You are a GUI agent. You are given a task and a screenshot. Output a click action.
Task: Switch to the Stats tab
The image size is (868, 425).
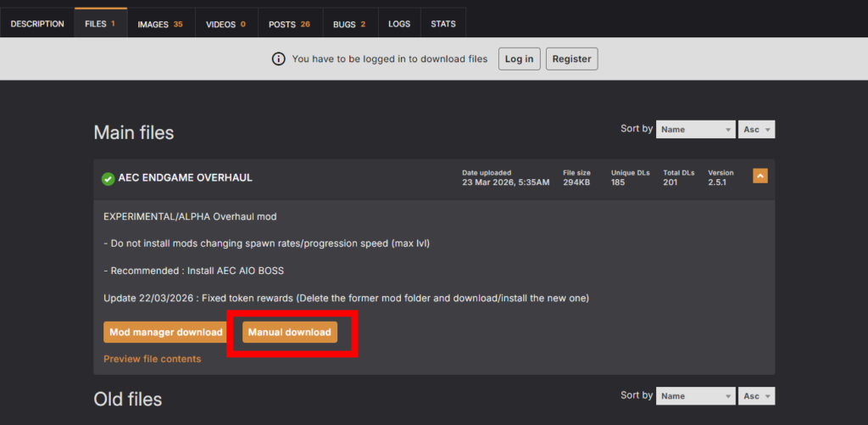(442, 24)
